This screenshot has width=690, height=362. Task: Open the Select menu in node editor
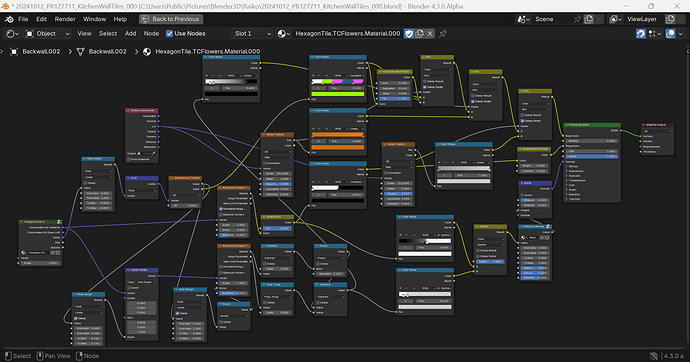108,33
